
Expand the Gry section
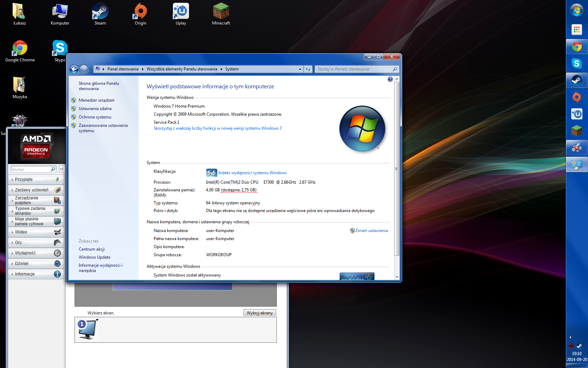(x=36, y=243)
